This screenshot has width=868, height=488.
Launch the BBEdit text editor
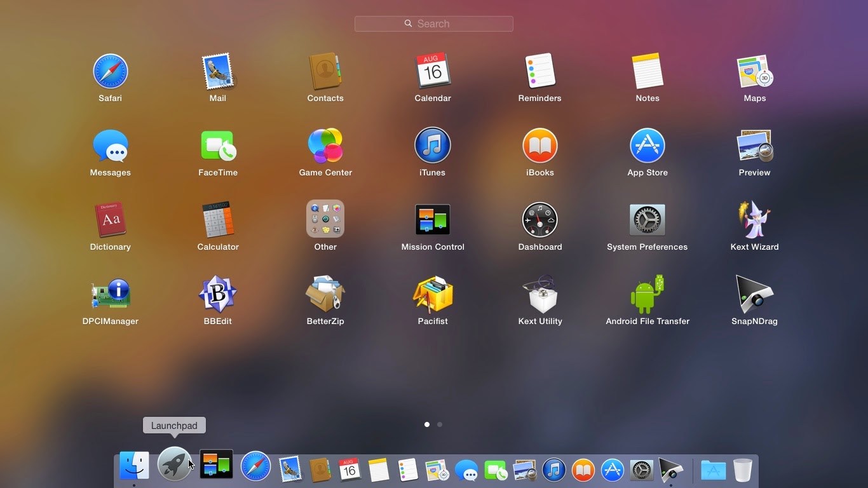pos(218,294)
